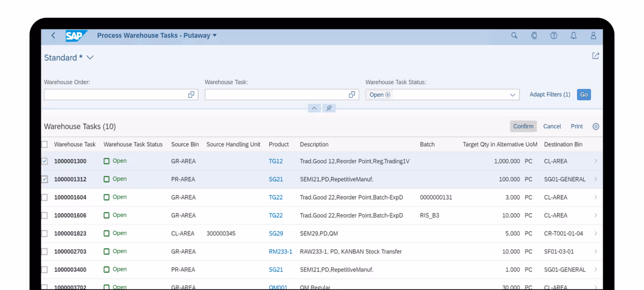Open the Warehouse Task Status dropdown arrow
The image size is (644, 290).
pyautogui.click(x=513, y=95)
